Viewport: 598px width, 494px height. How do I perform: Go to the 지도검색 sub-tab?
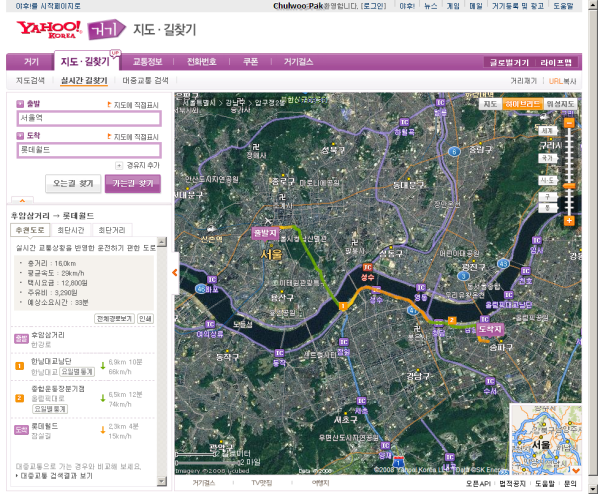click(x=30, y=80)
